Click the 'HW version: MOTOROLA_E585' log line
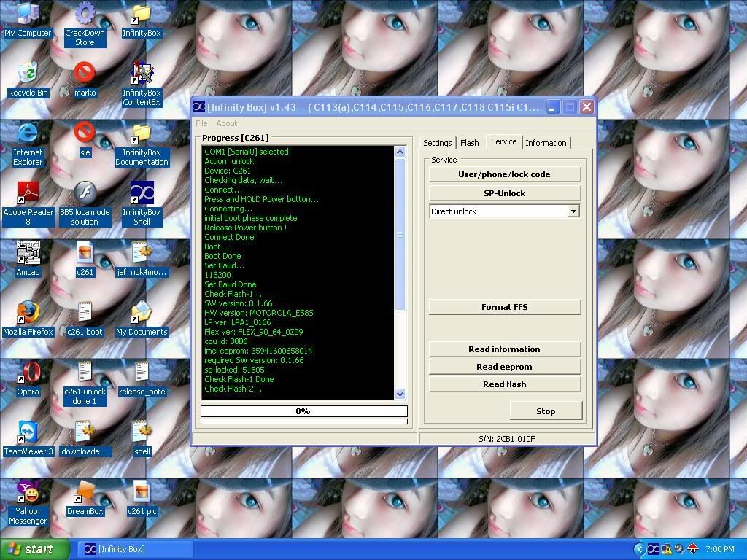Screen dimensions: 747x560 pos(259,313)
